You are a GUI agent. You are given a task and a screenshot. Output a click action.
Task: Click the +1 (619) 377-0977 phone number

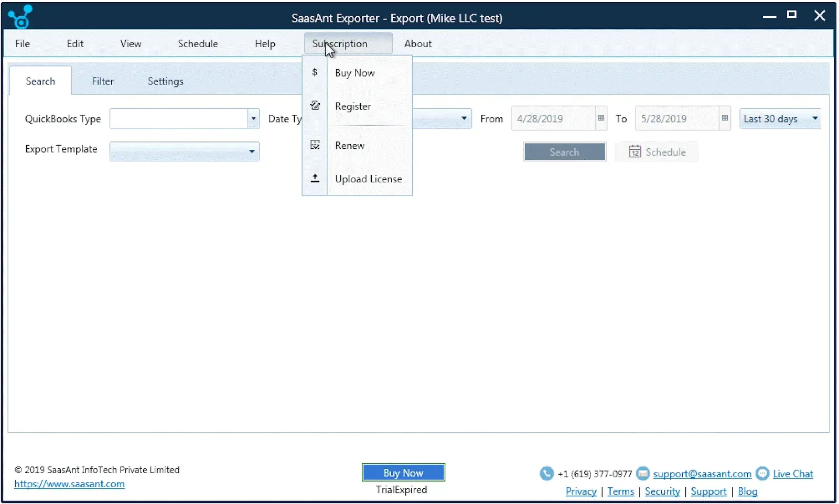pyautogui.click(x=595, y=474)
